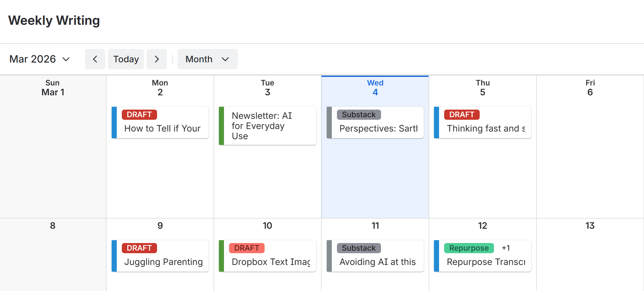Open the 'Weekly Writing' title link
The image size is (644, 291).
tap(54, 20)
